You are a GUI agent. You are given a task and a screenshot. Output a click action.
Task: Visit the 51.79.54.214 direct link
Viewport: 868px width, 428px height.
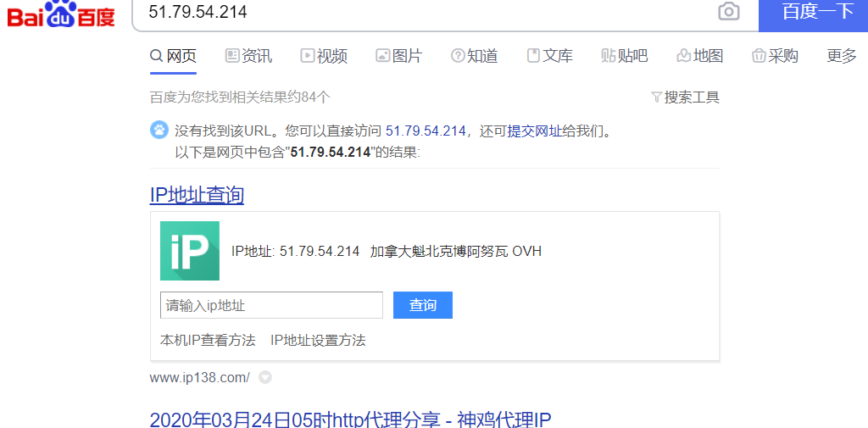tap(426, 131)
